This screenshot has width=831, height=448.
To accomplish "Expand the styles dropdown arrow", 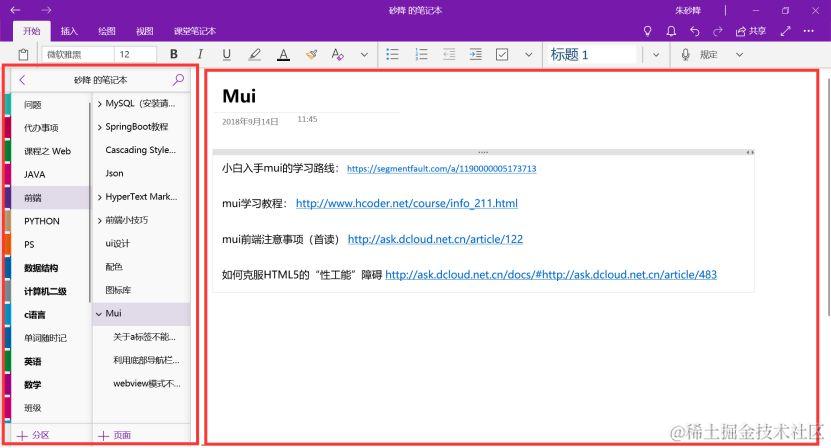I will pos(656,55).
